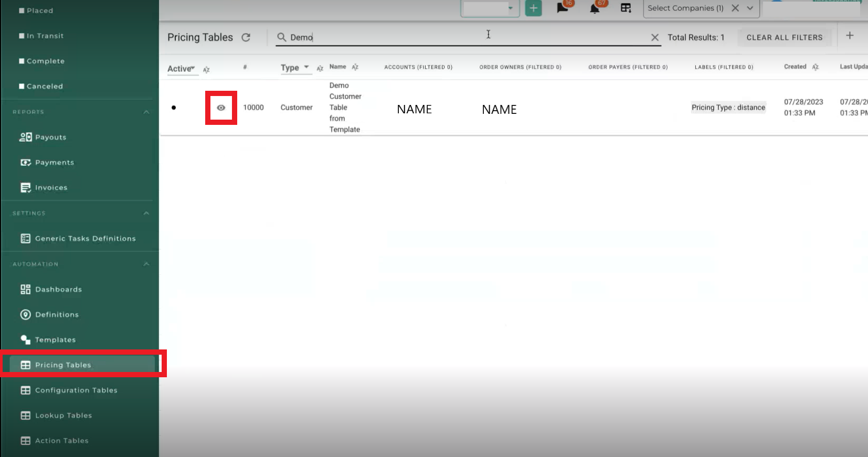Open Generic Tasks Definitions

pyautogui.click(x=86, y=238)
